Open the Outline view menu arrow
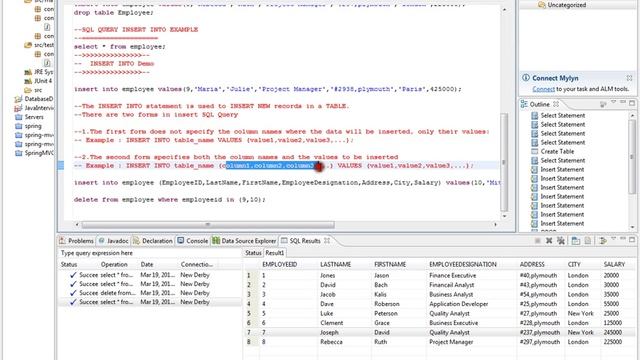640x360 pixels. pyautogui.click(x=613, y=102)
